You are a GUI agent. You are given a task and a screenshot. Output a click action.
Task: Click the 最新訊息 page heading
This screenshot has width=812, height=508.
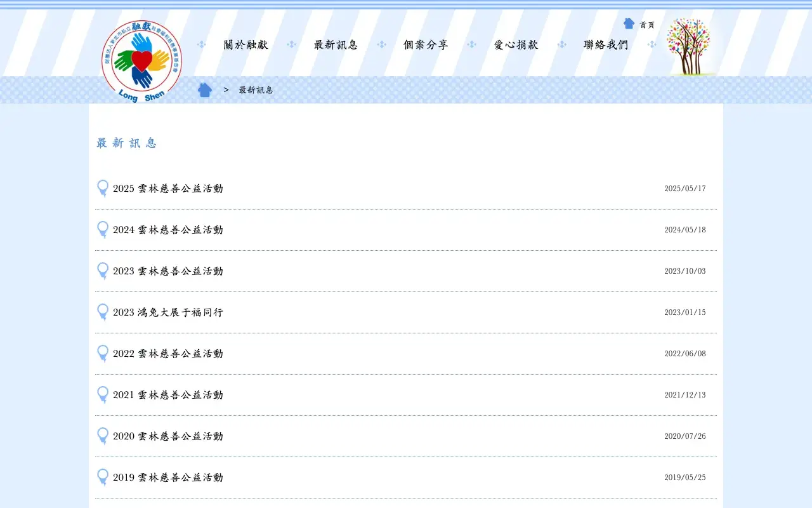pos(127,143)
